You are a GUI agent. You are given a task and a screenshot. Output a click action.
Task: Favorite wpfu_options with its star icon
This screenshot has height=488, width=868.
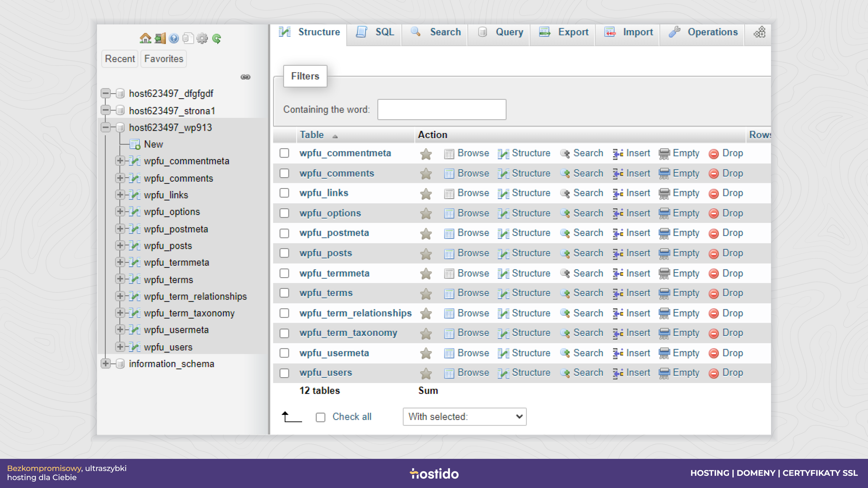coord(426,213)
